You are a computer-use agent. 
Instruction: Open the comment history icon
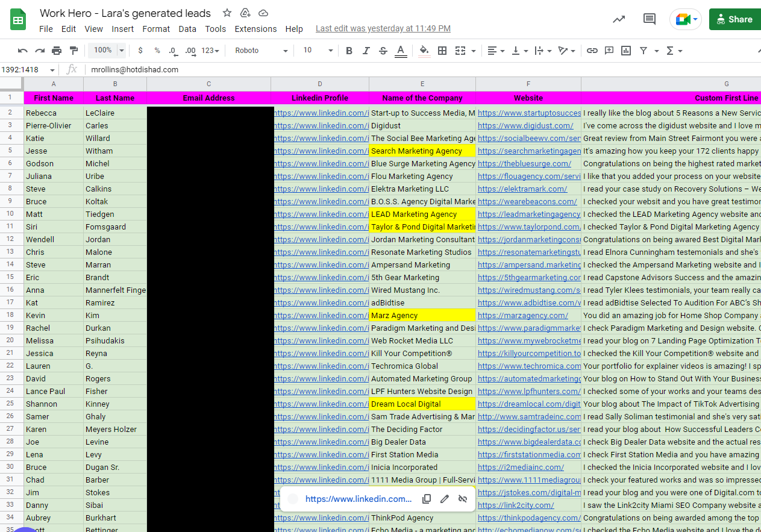650,19
